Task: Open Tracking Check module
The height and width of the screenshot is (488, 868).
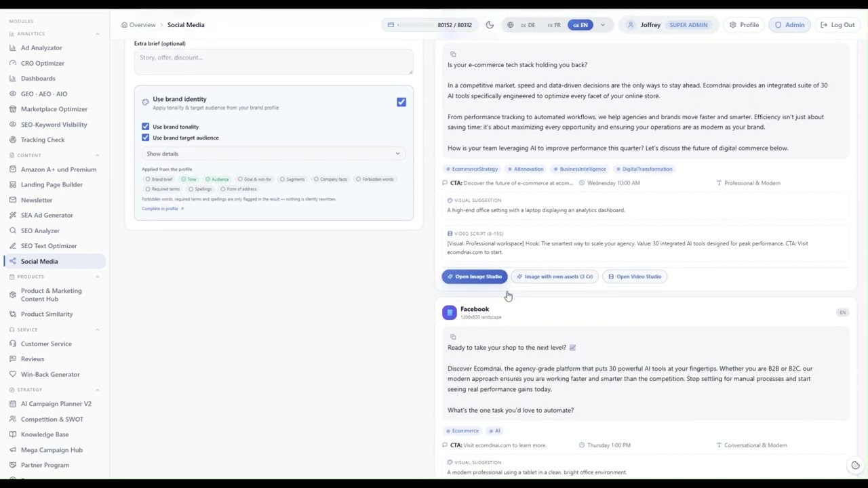Action: [42, 140]
